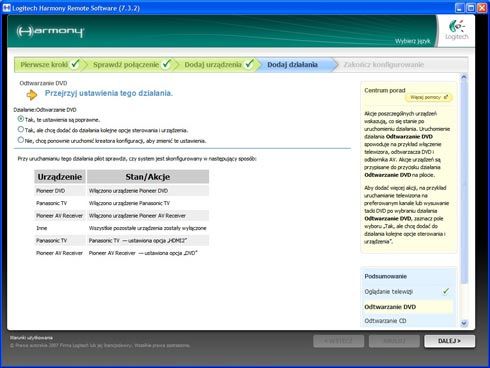Click checkmark icon beside 'Sprawdź połączenie'
Viewport: 490px width, 368px height.
pyautogui.click(x=166, y=63)
